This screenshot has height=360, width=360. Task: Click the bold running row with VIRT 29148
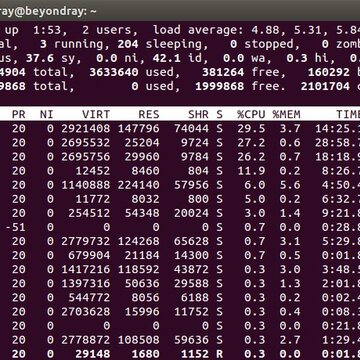pos(180,353)
